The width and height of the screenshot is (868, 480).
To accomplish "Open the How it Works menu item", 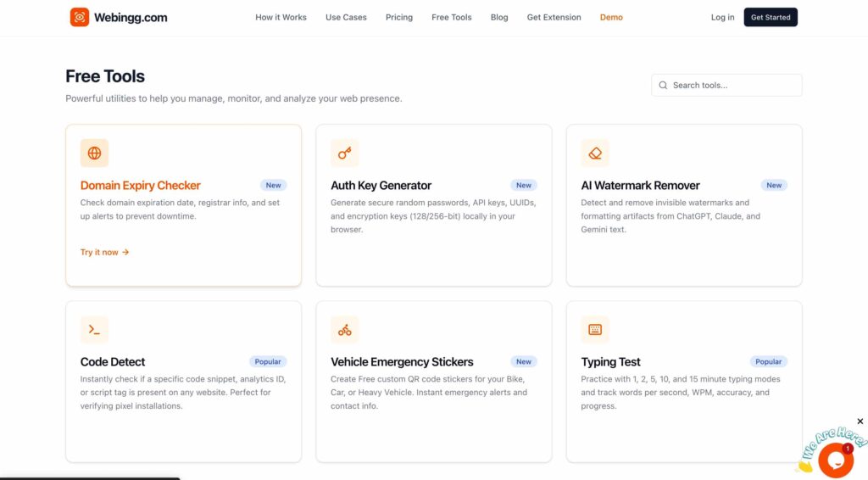I will (281, 17).
